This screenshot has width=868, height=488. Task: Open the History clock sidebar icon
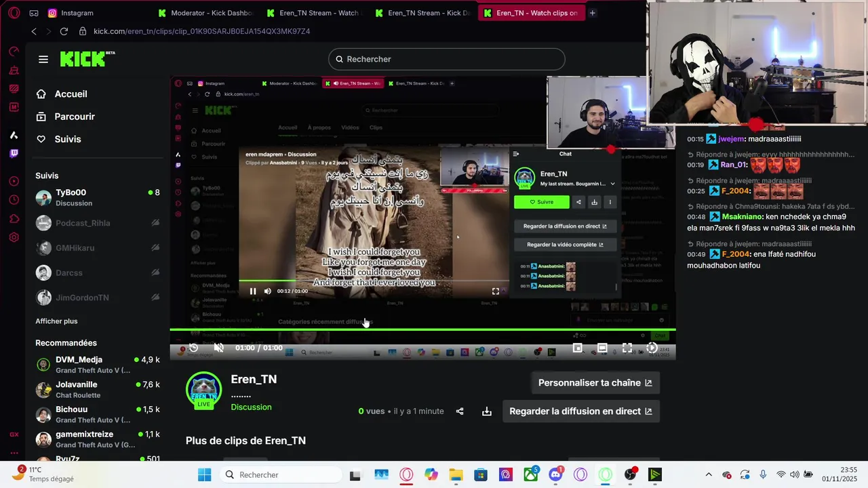click(14, 200)
